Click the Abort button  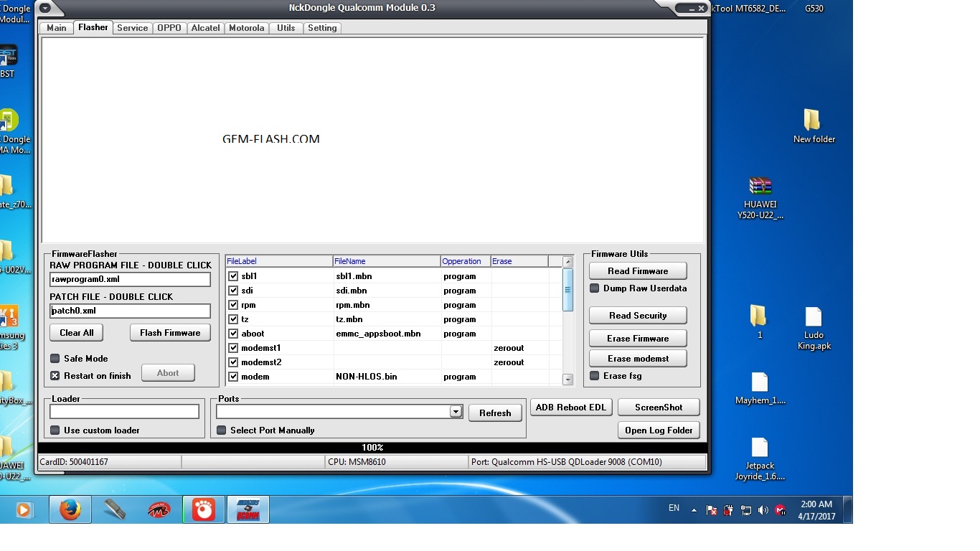click(168, 373)
